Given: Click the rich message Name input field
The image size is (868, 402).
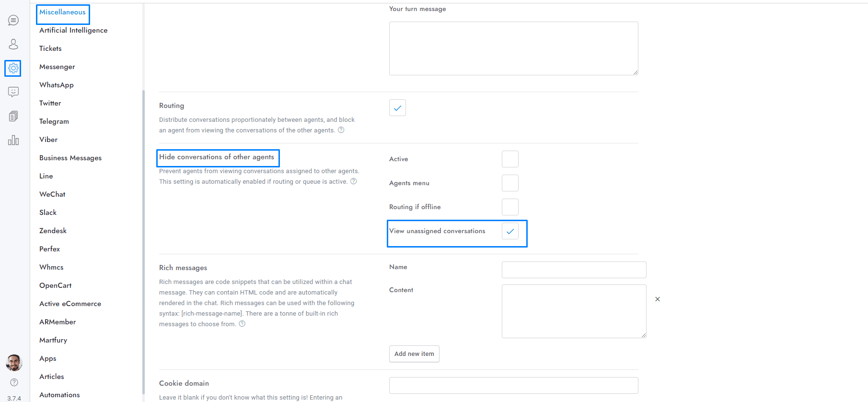Looking at the screenshot, I should pos(574,270).
